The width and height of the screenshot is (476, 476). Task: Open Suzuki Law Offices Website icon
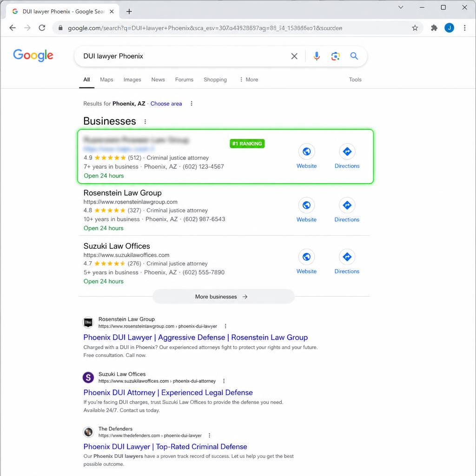306,257
